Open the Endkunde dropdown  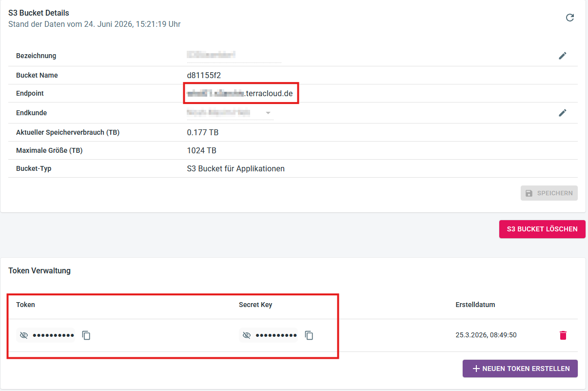pos(230,113)
